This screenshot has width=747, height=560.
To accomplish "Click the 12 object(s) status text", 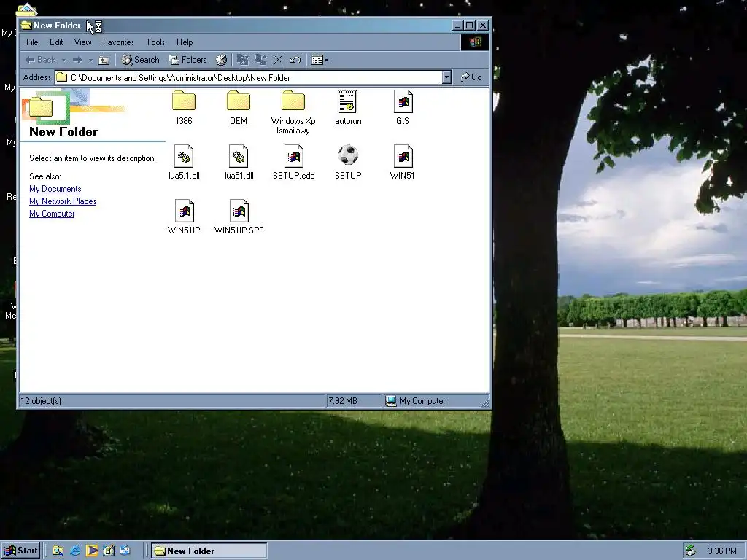I will (x=41, y=401).
